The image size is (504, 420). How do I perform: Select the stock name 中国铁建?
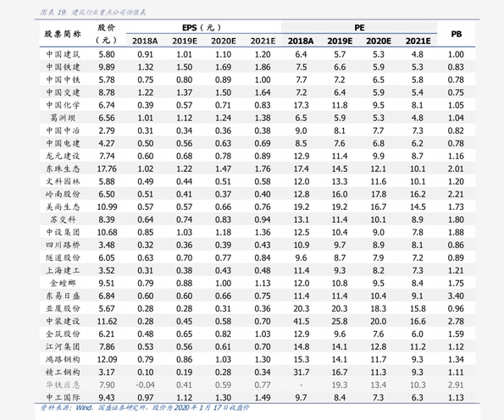(63, 67)
